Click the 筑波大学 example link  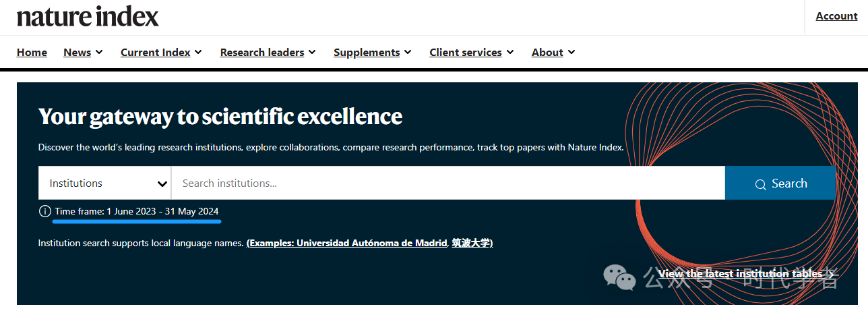[x=471, y=243]
